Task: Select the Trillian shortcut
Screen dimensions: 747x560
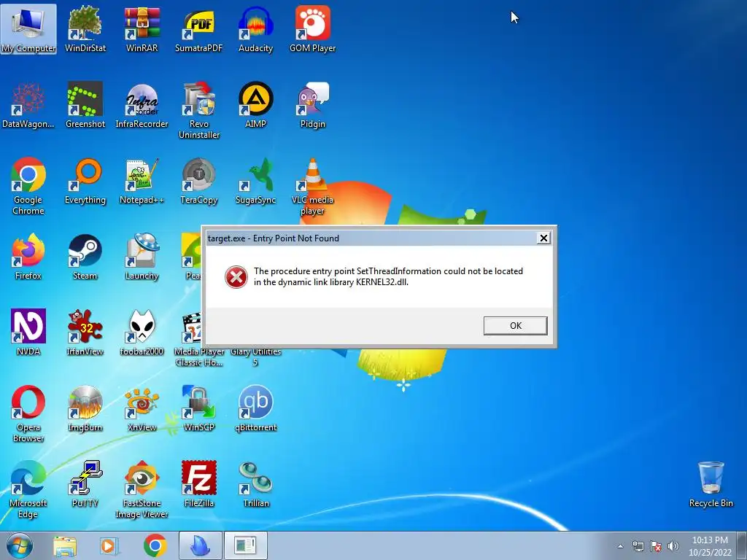Action: (256, 484)
